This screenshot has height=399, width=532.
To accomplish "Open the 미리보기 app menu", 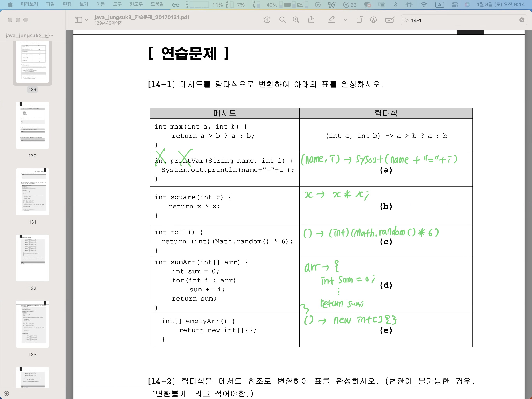I will [29, 4].
